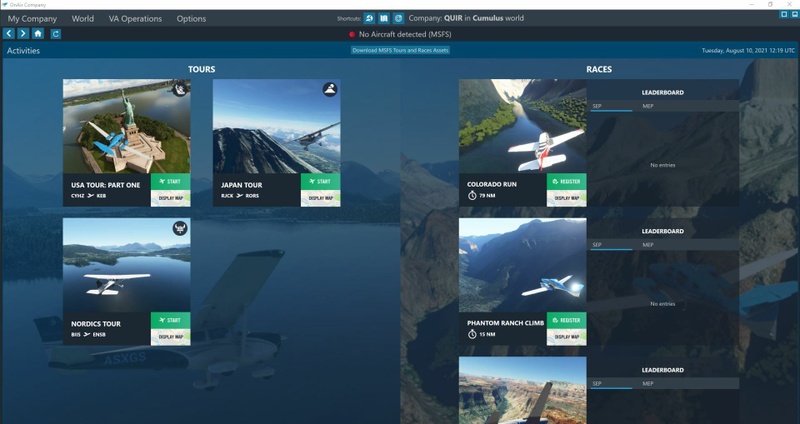Go forward with the right arrow button

pyautogui.click(x=23, y=34)
